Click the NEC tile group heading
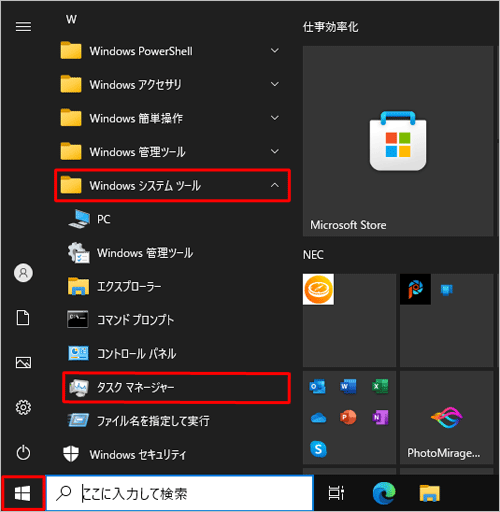The height and width of the screenshot is (512, 500). pos(313,255)
